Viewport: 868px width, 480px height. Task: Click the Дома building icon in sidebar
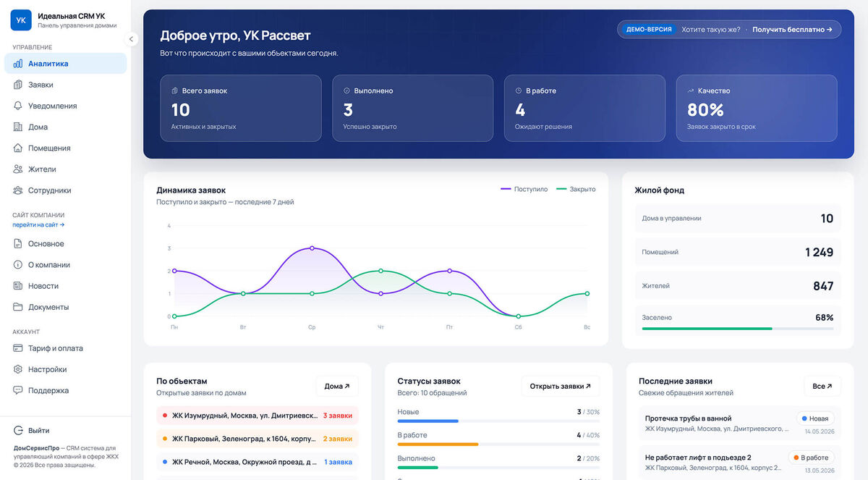[18, 127]
